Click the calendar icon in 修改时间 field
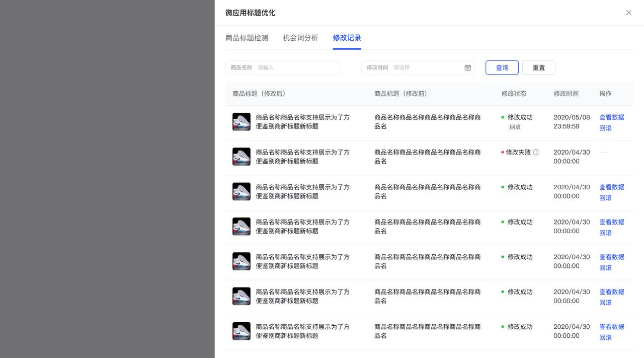 click(467, 67)
